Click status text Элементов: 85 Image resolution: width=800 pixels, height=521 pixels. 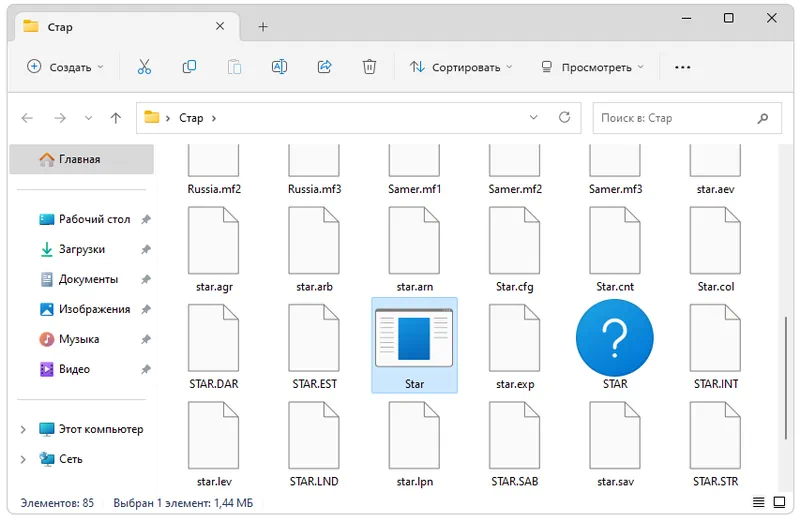[x=57, y=503]
